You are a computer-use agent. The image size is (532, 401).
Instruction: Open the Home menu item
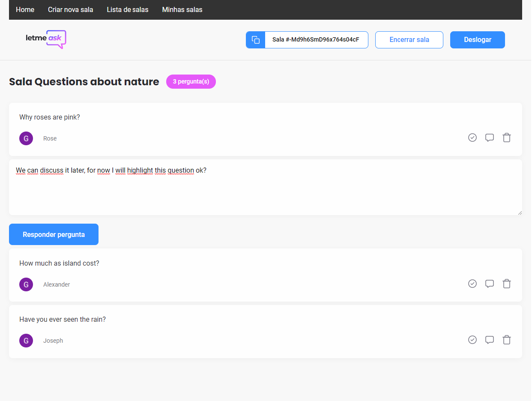[25, 9]
